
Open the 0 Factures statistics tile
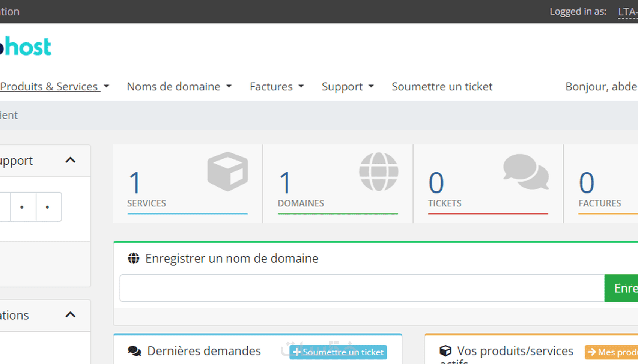[x=601, y=184]
